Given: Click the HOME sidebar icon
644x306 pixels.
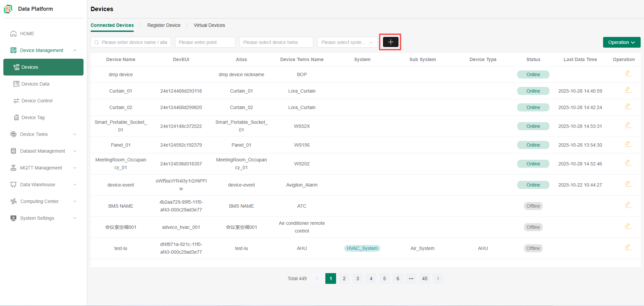Looking at the screenshot, I should tap(13, 34).
